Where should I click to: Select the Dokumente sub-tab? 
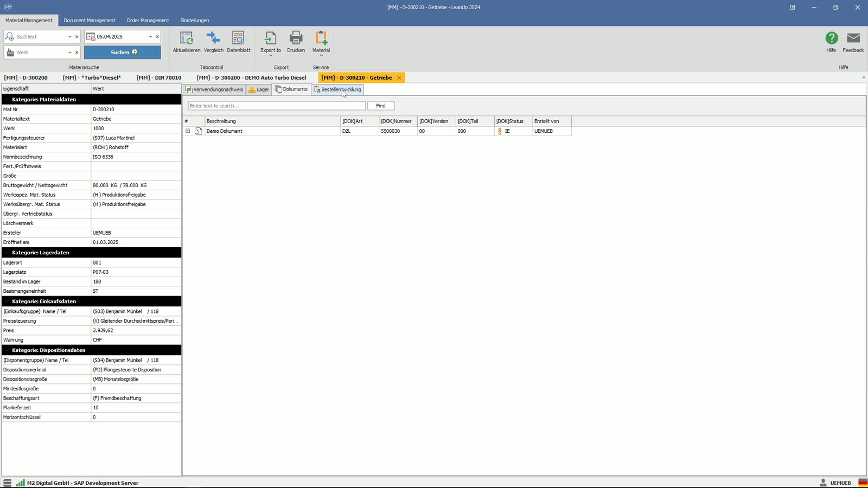click(291, 89)
